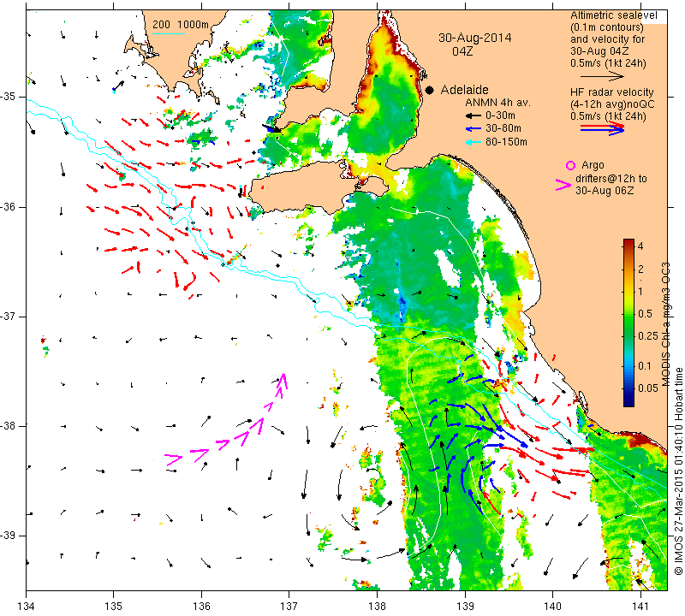The width and height of the screenshot is (685, 616).
Task: Click the topmost magenta drifter chevron on map
Action: pos(283,380)
